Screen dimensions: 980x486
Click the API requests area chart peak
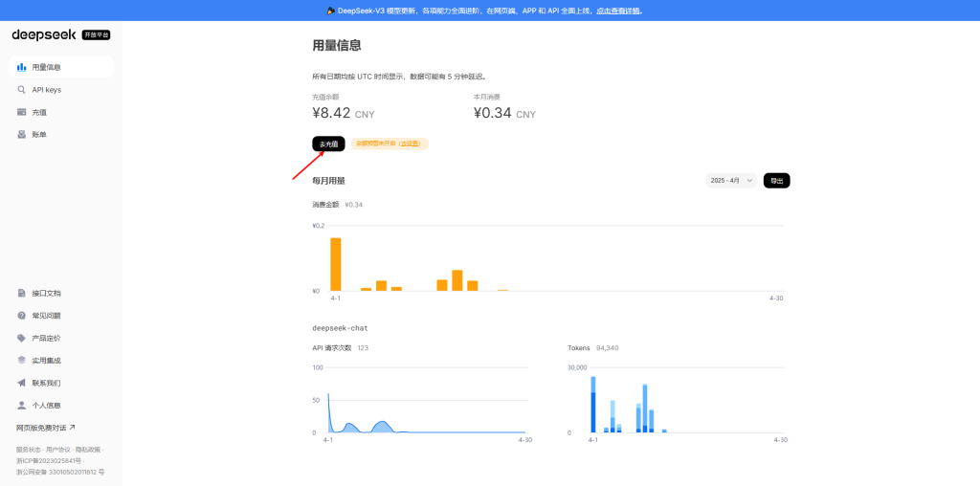pyautogui.click(x=328, y=395)
